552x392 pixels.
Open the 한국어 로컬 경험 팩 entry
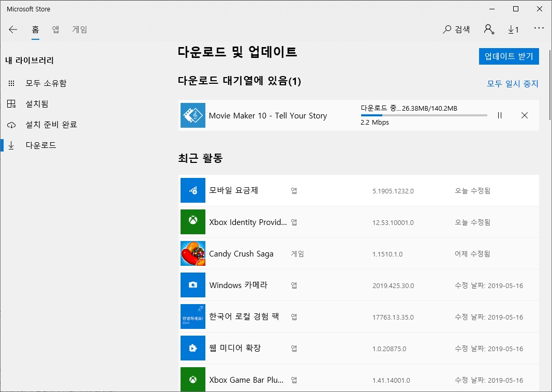[359, 316]
